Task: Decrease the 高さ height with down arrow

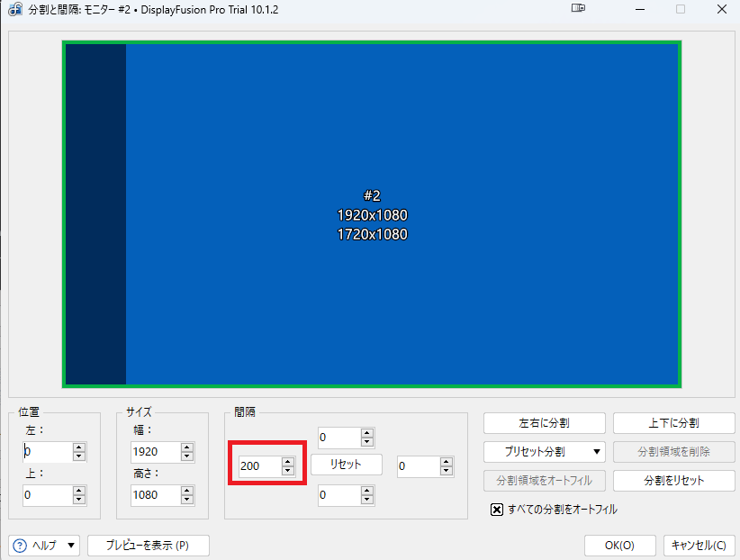Action: [187, 500]
